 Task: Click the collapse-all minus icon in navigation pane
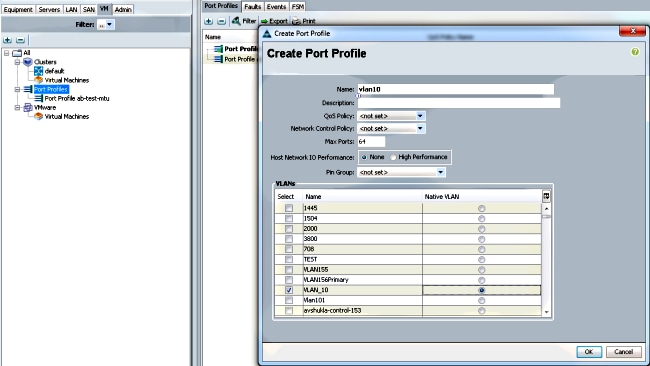[x=20, y=40]
